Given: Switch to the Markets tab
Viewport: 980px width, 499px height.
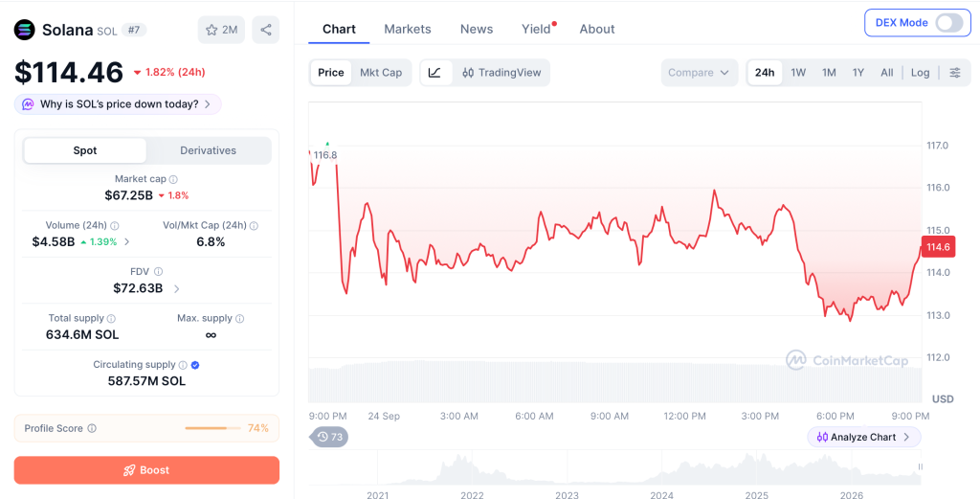Looking at the screenshot, I should click(x=408, y=30).
